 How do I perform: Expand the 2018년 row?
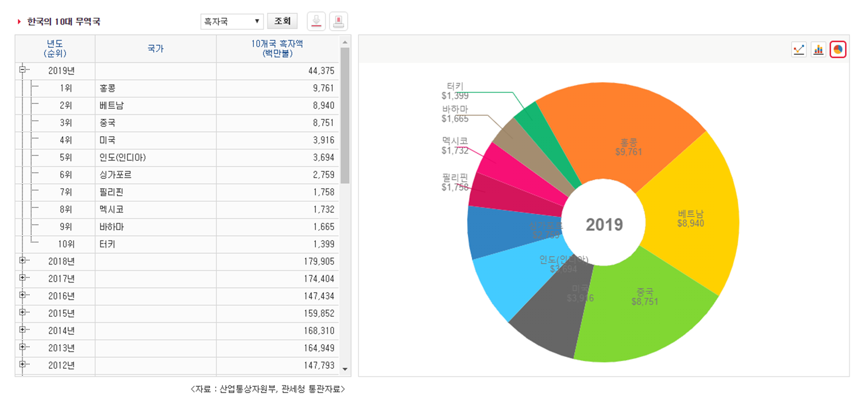[x=22, y=260]
